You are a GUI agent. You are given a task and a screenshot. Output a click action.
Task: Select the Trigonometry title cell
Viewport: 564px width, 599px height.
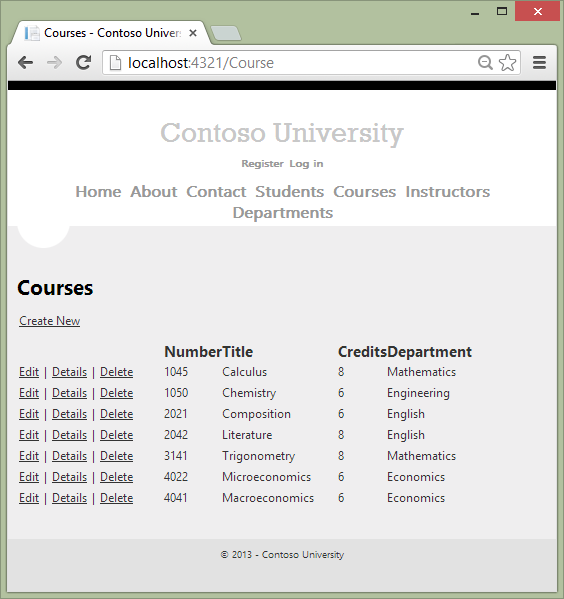(x=259, y=456)
